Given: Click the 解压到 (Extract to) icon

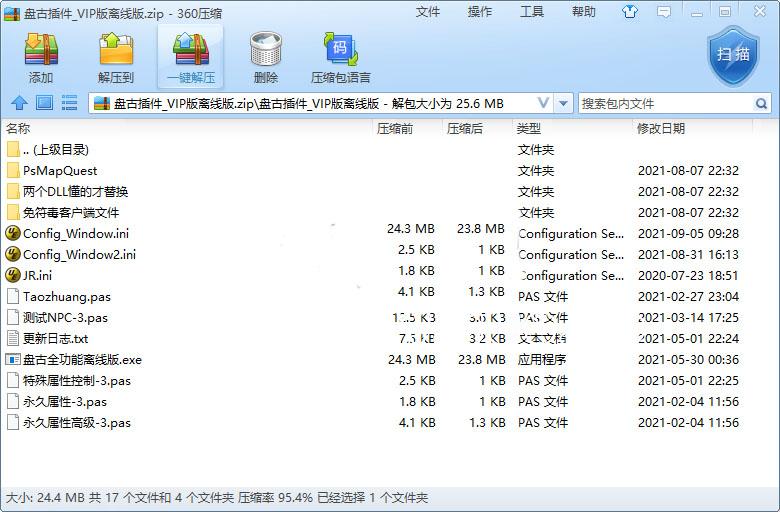Looking at the screenshot, I should click(116, 50).
